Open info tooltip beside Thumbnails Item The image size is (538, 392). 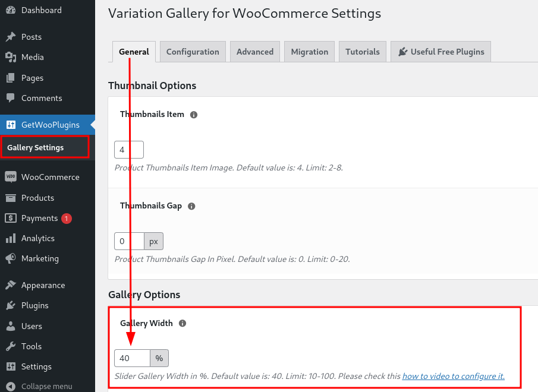coord(194,115)
